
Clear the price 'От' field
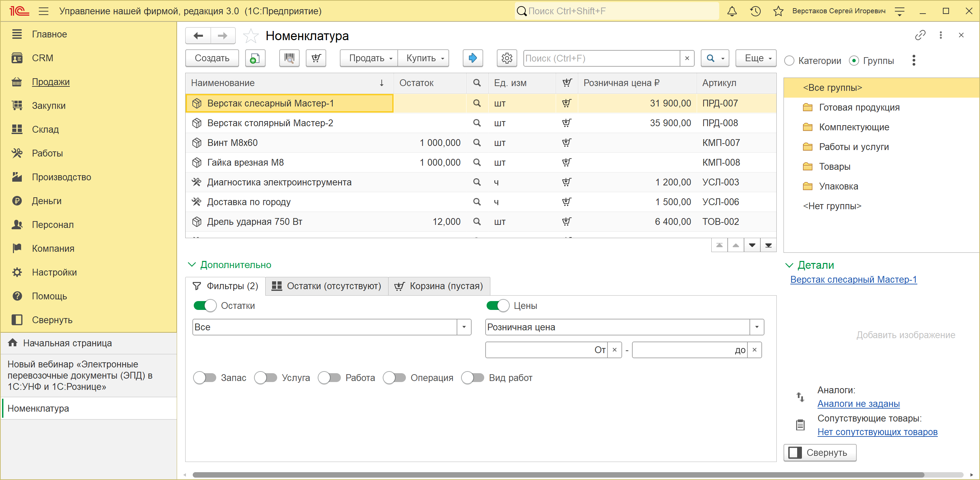point(614,350)
